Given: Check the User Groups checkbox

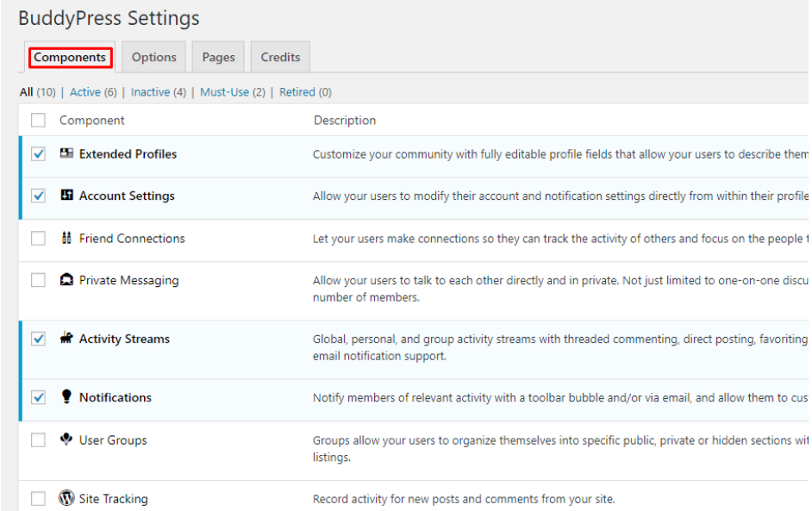Looking at the screenshot, I should (38, 440).
